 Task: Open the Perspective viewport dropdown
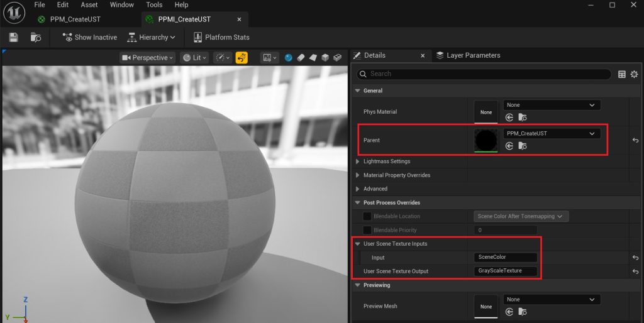click(x=147, y=58)
